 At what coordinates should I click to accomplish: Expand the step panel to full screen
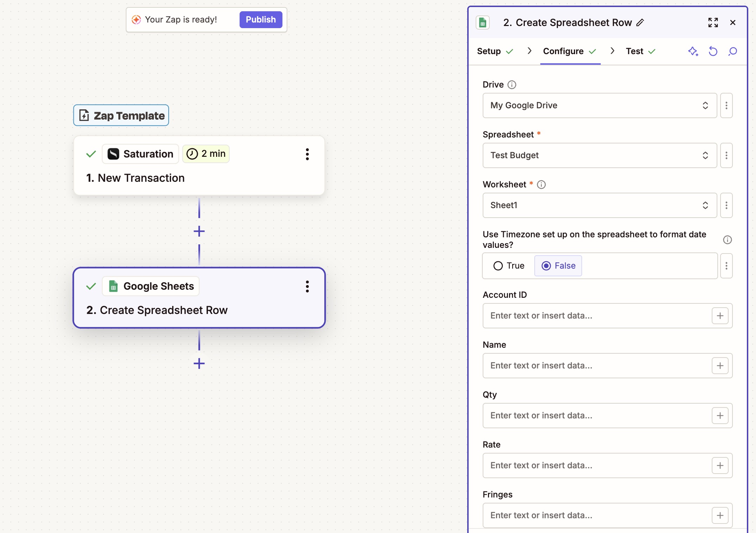[x=713, y=23]
